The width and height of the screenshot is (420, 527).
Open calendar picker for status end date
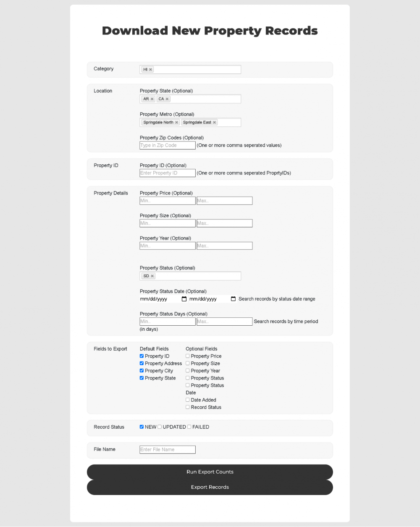234,299
